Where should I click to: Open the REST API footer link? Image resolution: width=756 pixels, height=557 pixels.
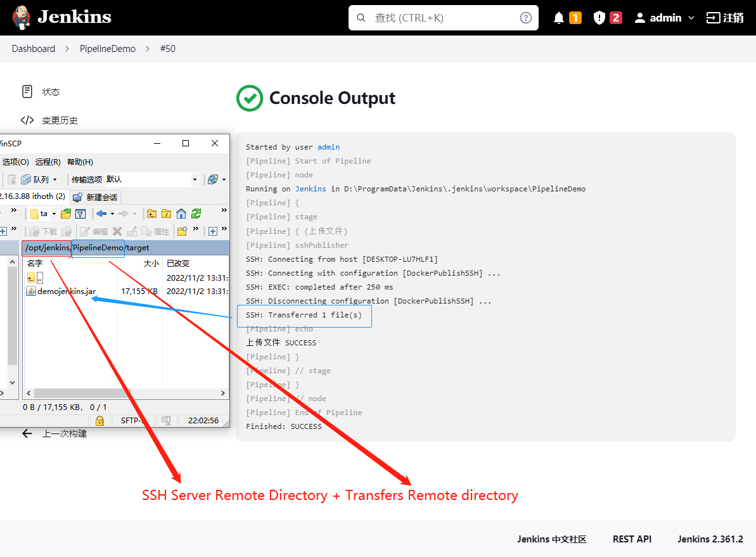point(632,539)
